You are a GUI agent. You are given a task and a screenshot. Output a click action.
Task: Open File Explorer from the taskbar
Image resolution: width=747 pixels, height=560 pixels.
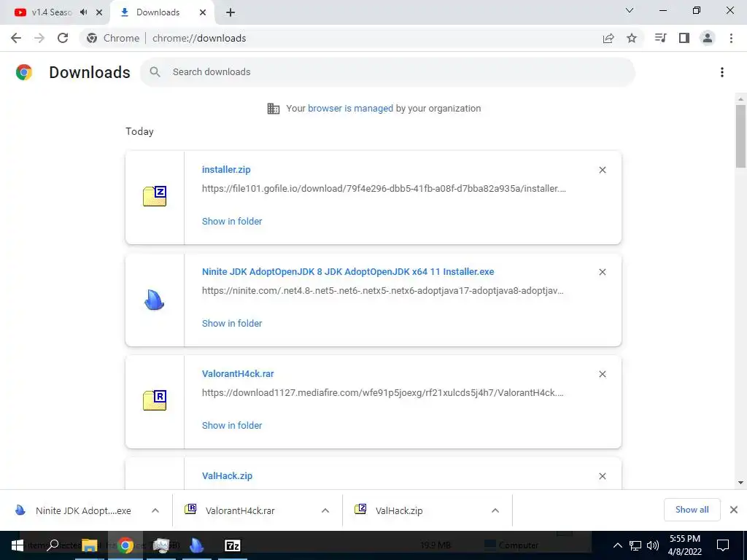89,545
